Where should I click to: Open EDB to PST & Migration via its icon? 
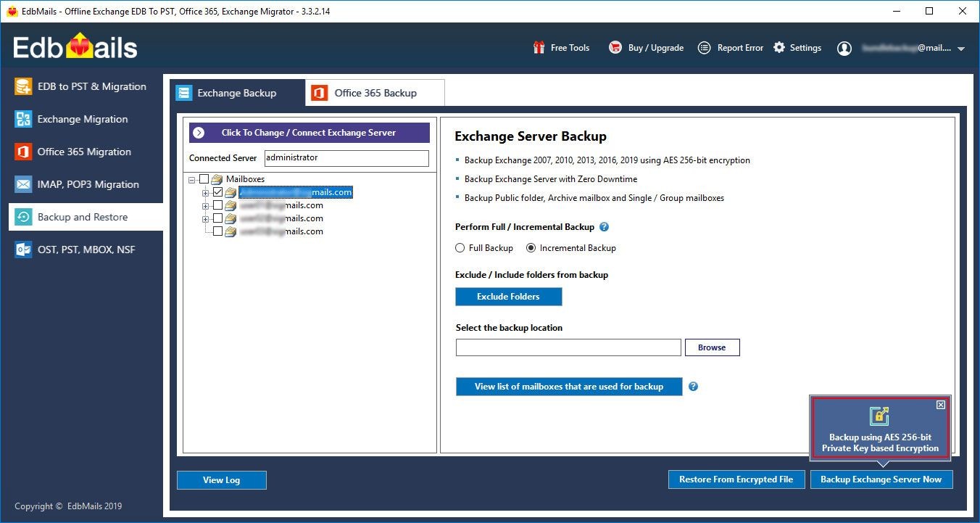point(23,86)
